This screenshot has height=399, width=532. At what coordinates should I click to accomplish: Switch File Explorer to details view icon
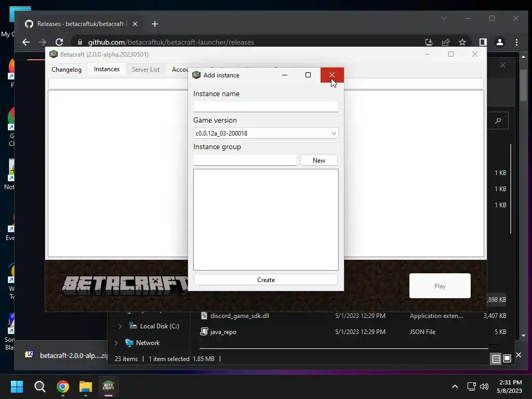point(496,358)
